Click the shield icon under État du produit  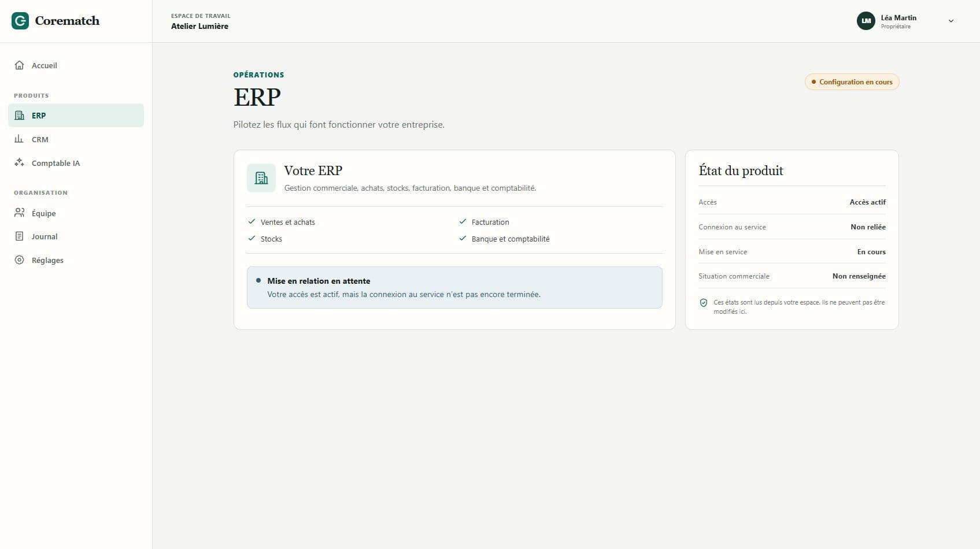click(704, 303)
